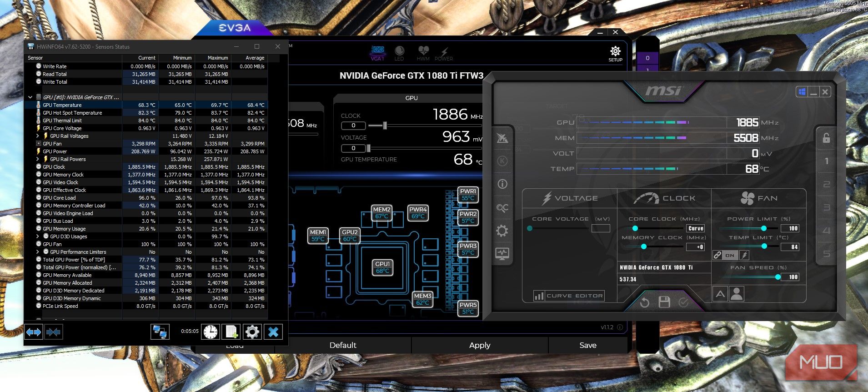The image size is (868, 392).
Task: Save Afterburner settings with floppy disk icon
Action: (664, 302)
